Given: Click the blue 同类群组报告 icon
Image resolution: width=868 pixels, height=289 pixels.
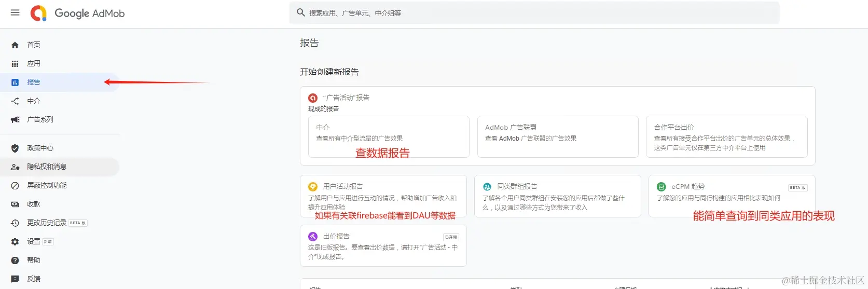Looking at the screenshot, I should pos(487,187).
